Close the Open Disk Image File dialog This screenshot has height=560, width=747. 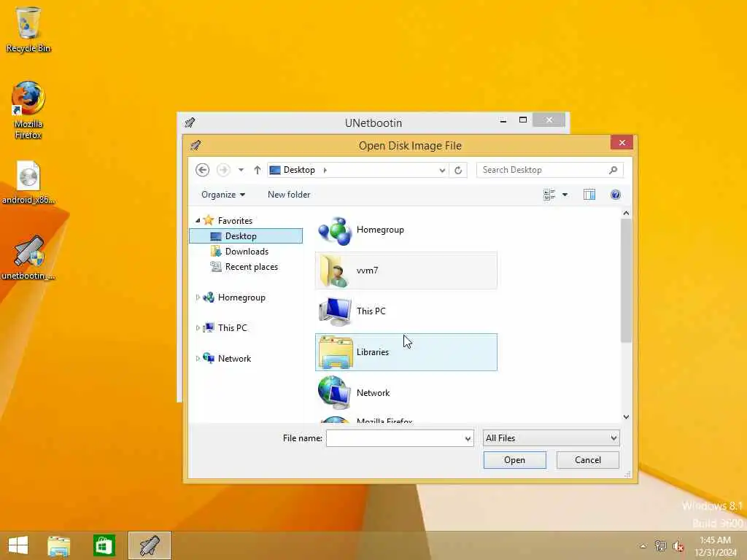point(622,142)
